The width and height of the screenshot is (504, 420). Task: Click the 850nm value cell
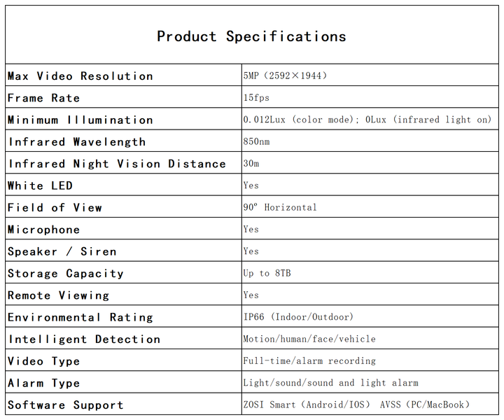(256, 141)
